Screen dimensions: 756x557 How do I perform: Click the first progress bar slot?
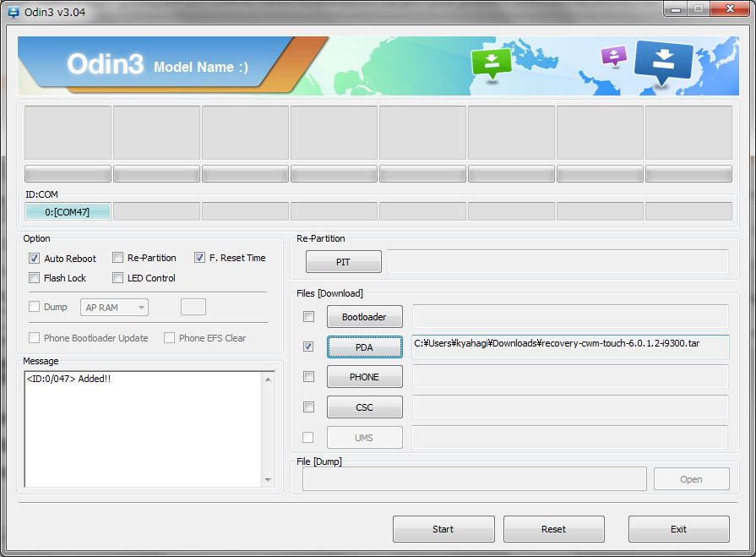[x=68, y=173]
